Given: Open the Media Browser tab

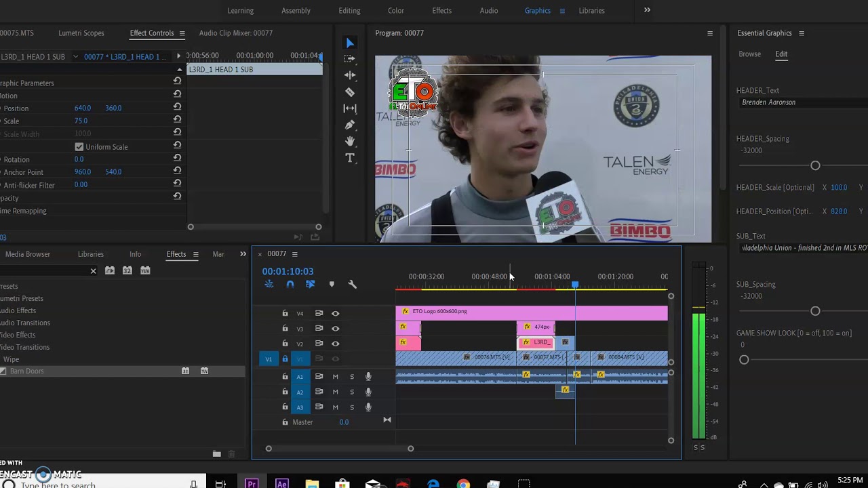Looking at the screenshot, I should point(28,254).
